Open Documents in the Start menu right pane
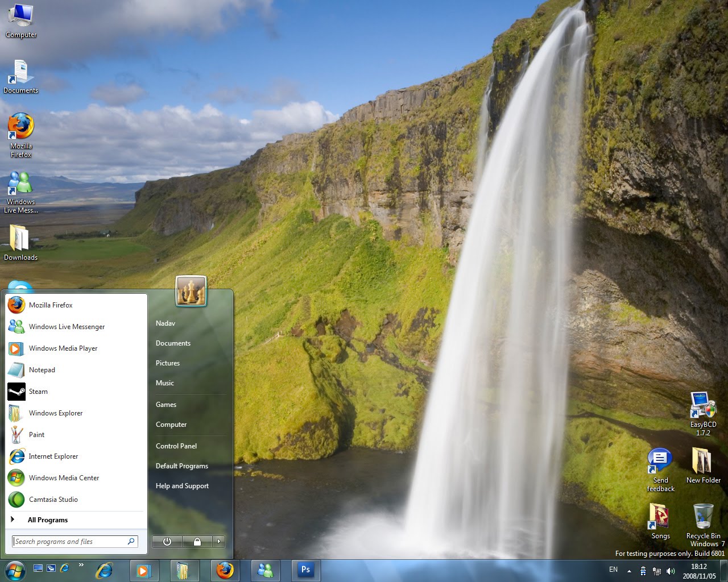Viewport: 728px width, 582px height. 173,343
